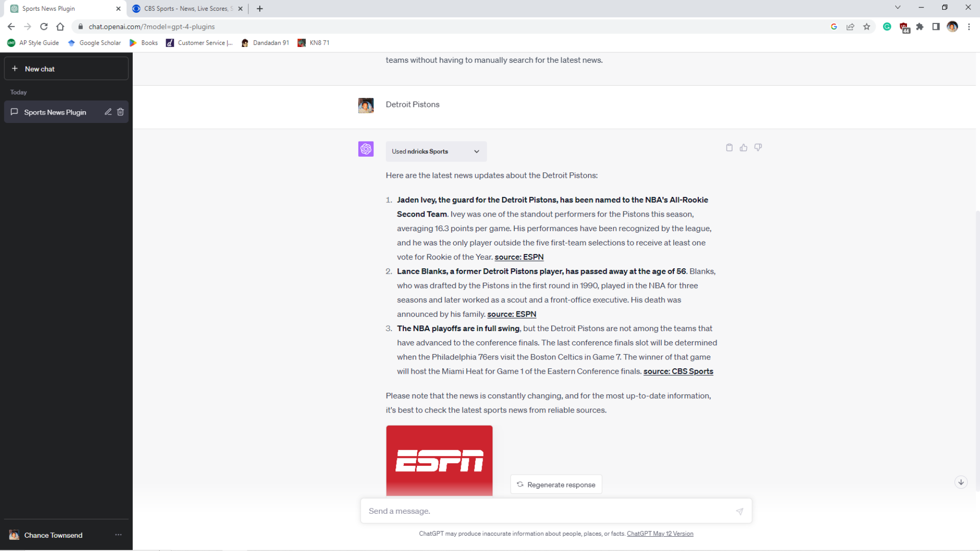Open the Grammarly extension
The height and width of the screenshot is (551, 980).
coord(887,26)
